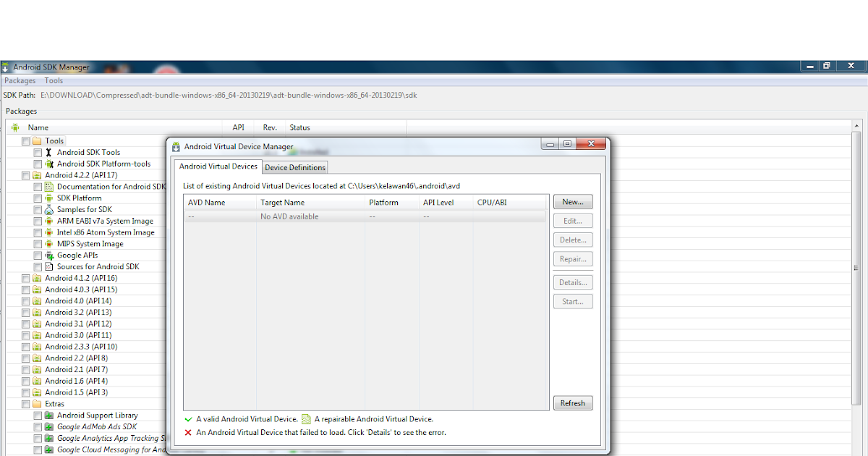Click the Intel x86 Atom System Image icon
This screenshot has height=456, width=868.
(x=48, y=233)
